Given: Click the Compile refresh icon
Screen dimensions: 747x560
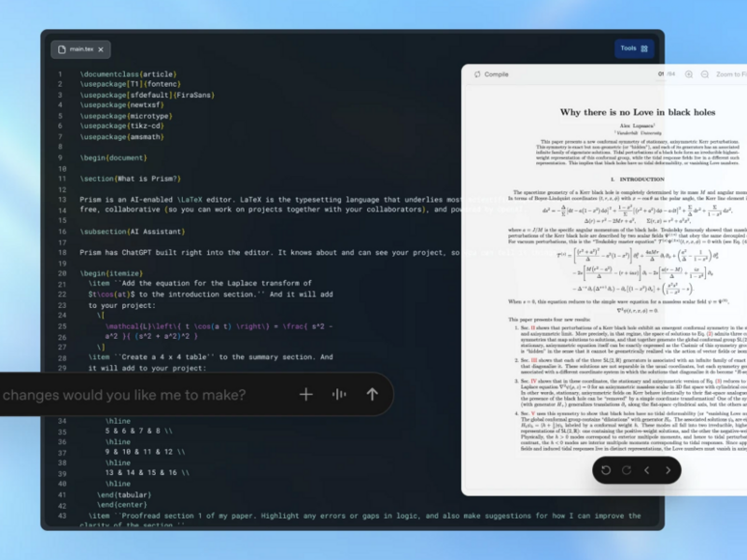Looking at the screenshot, I should click(x=477, y=75).
